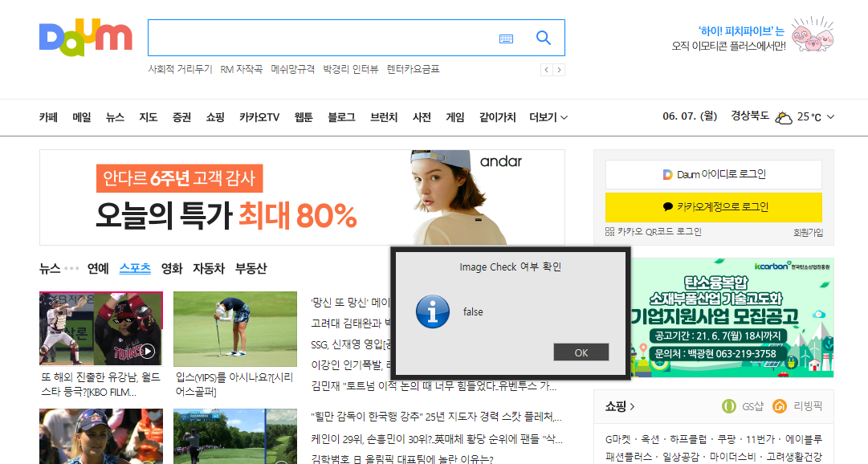Image resolution: width=868 pixels, height=464 pixels.
Task: Click the cloudy weather icon
Action: pos(784,117)
